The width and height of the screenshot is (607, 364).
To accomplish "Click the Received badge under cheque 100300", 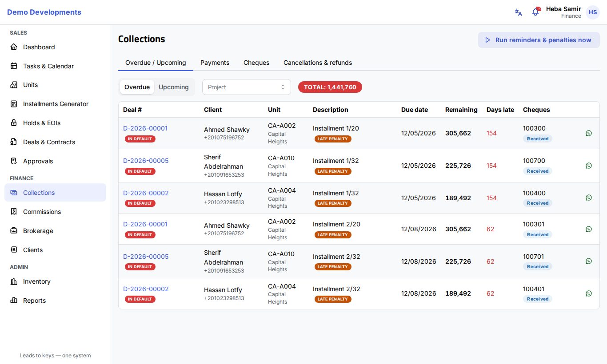I will click(x=538, y=139).
